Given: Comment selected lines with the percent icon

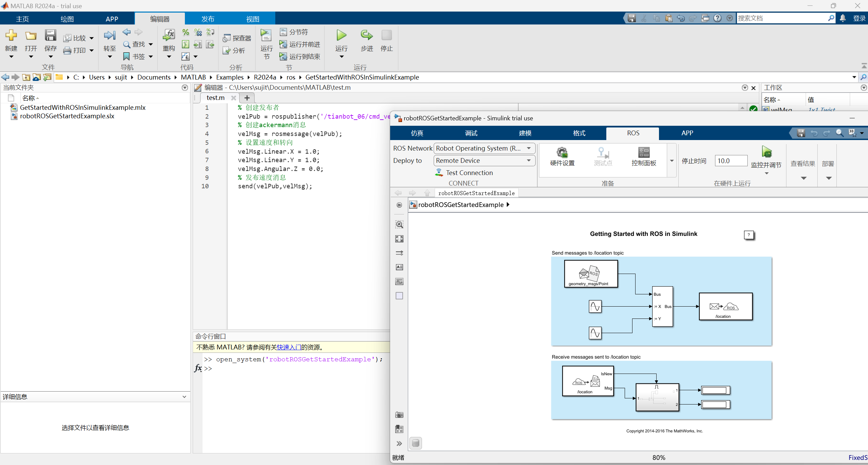Looking at the screenshot, I should (186, 32).
